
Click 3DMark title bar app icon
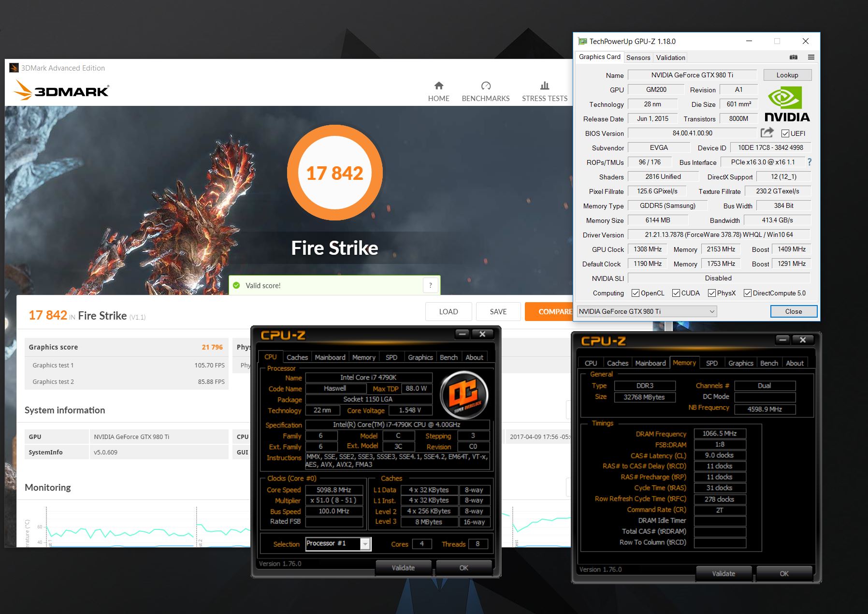(14, 68)
